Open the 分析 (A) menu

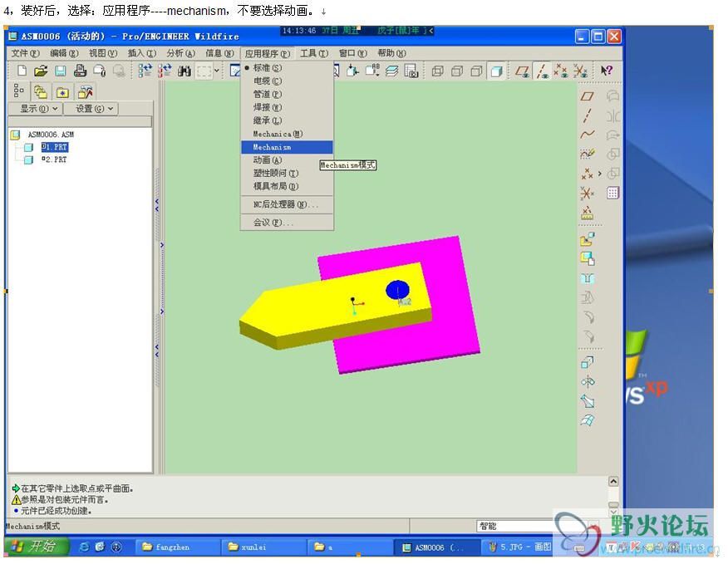[180, 53]
